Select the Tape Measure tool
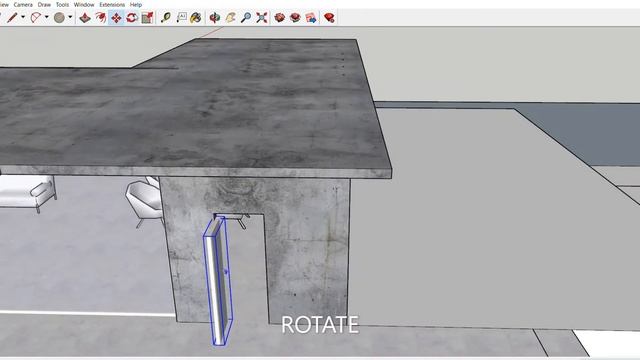The image size is (640, 360). pos(166,18)
